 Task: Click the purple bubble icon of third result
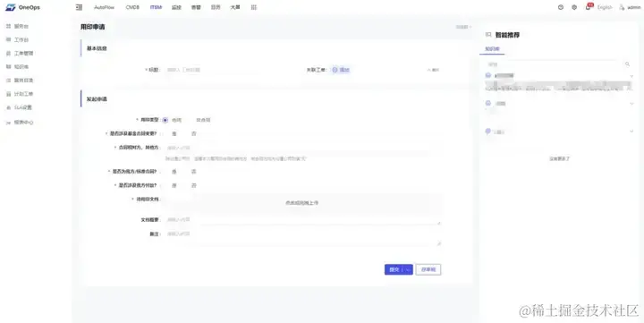pyautogui.click(x=488, y=132)
